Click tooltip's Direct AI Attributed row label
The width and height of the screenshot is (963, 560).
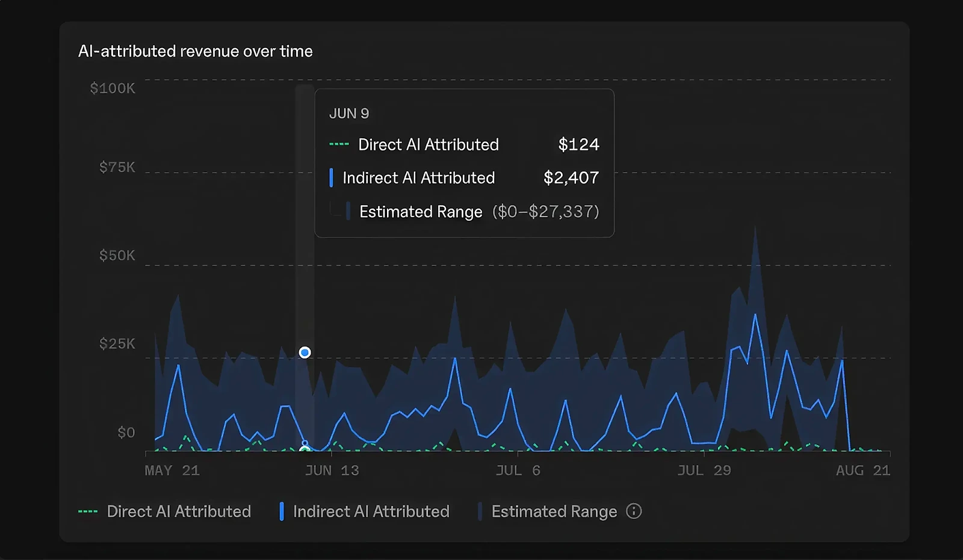pos(429,144)
